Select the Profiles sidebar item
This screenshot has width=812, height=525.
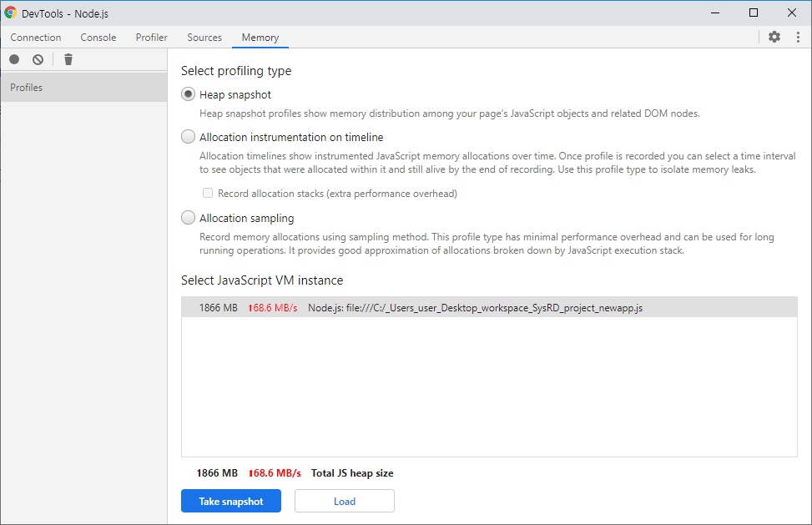[x=83, y=87]
